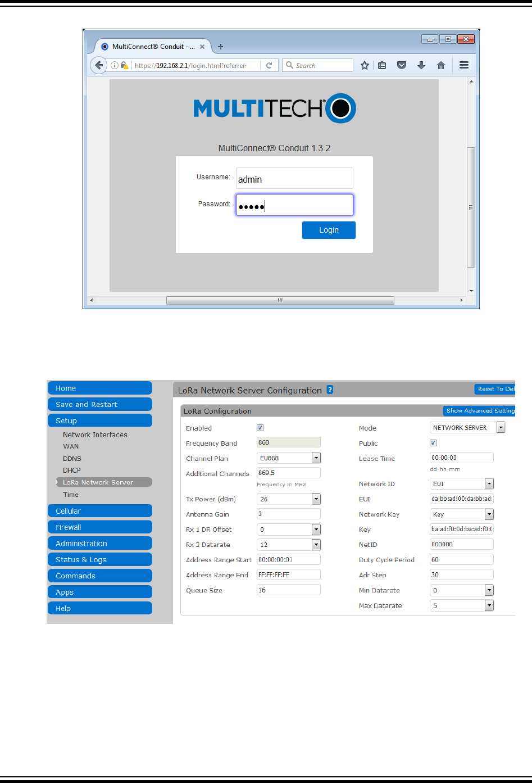Click the horizontal scrollbar in browser
This screenshot has width=532, height=783.
click(x=280, y=301)
